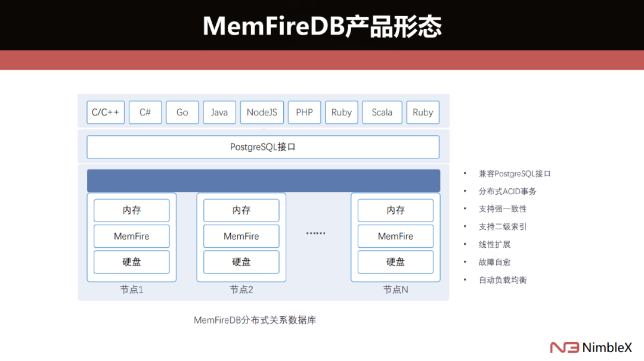
Task: Click the 节点N label
Action: pos(395,290)
